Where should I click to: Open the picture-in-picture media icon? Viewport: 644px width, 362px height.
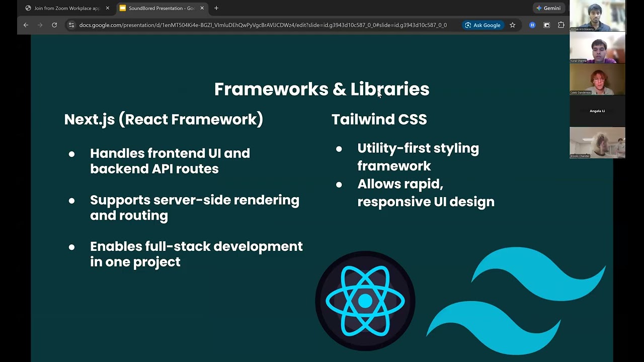click(x=547, y=25)
